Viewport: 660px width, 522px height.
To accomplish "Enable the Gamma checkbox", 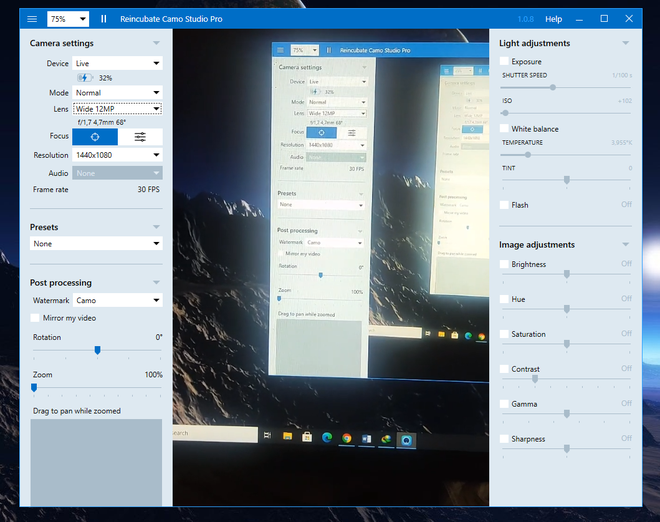I will [x=504, y=404].
